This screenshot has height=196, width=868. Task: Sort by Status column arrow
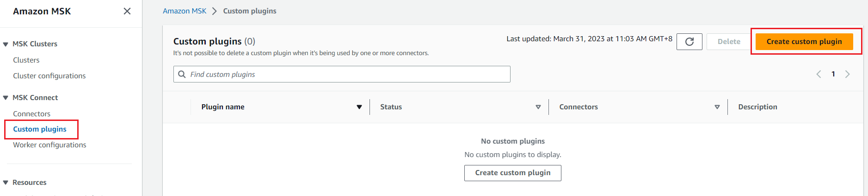pos(538,107)
